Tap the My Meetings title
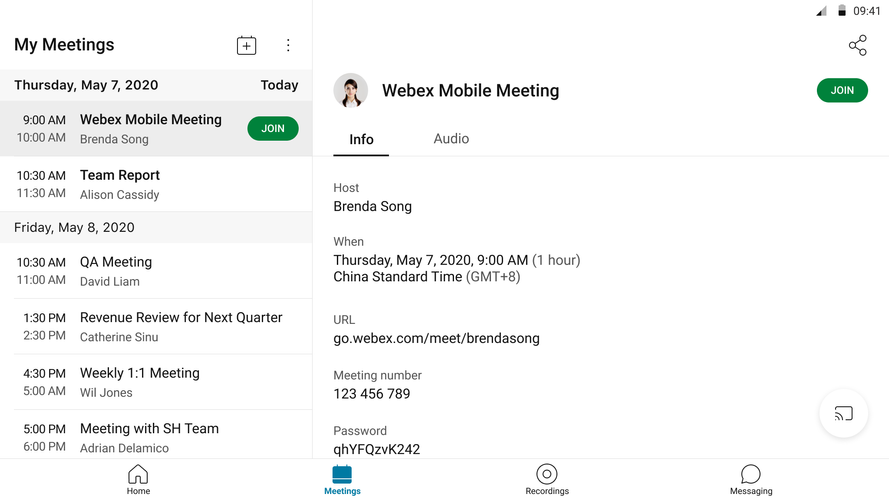This screenshot has width=889, height=500. [x=64, y=45]
